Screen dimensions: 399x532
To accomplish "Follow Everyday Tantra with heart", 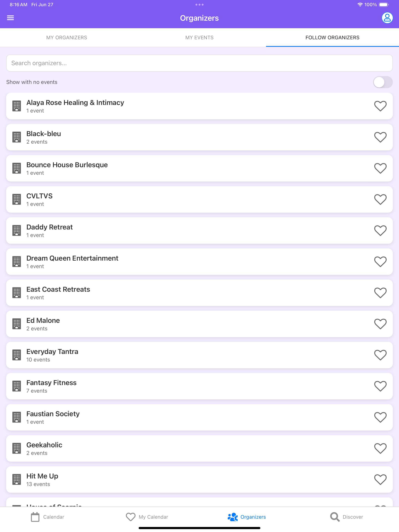I will click(380, 355).
